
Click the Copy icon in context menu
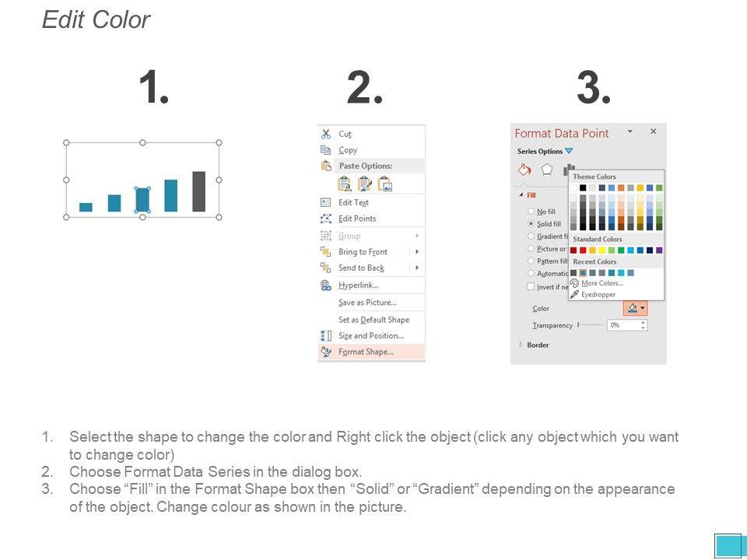pos(326,150)
